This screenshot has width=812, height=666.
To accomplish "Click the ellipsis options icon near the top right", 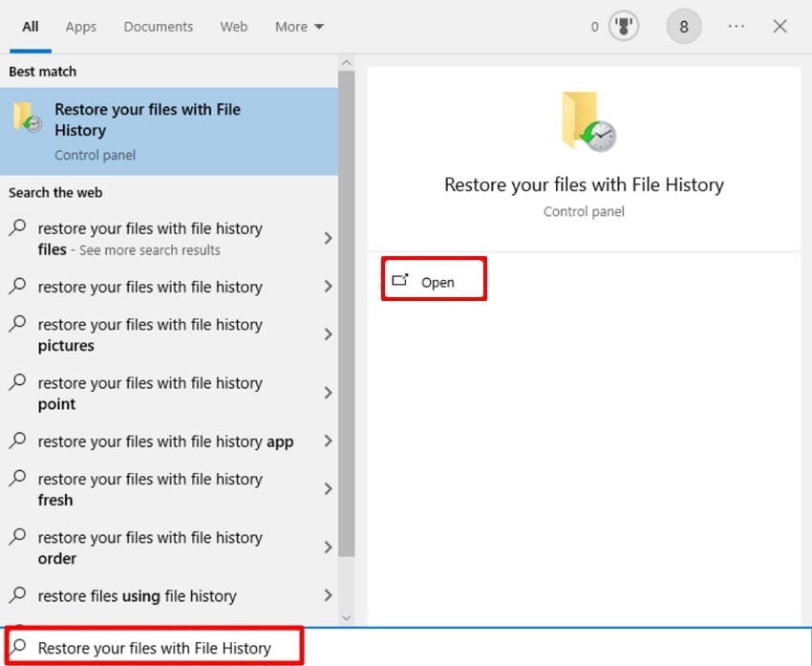I will (x=736, y=27).
